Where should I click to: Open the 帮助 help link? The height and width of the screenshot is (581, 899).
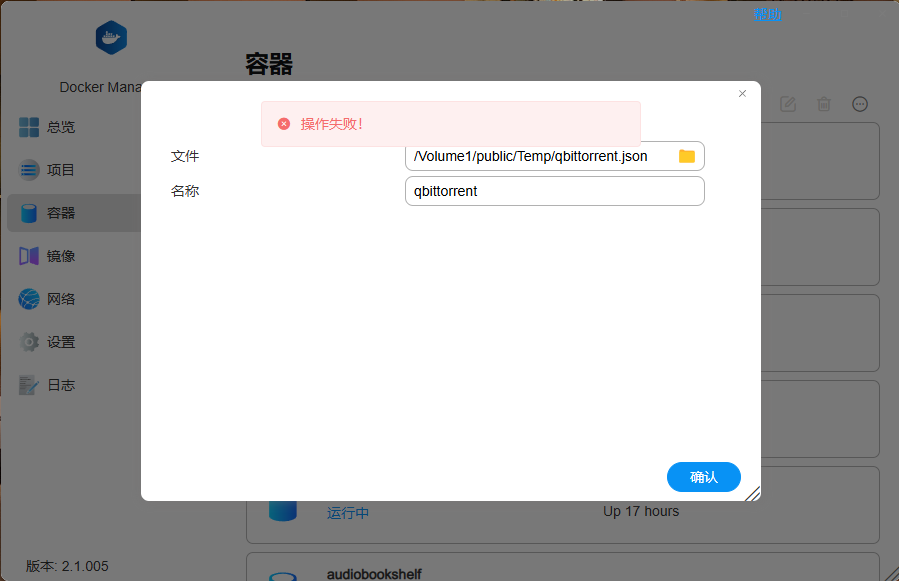768,14
